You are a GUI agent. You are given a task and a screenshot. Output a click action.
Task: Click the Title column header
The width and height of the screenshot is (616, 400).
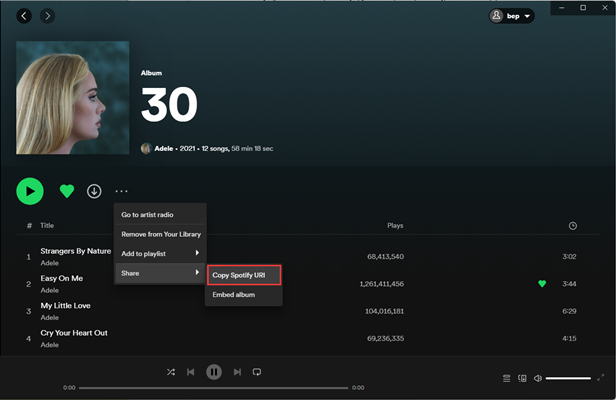(47, 226)
